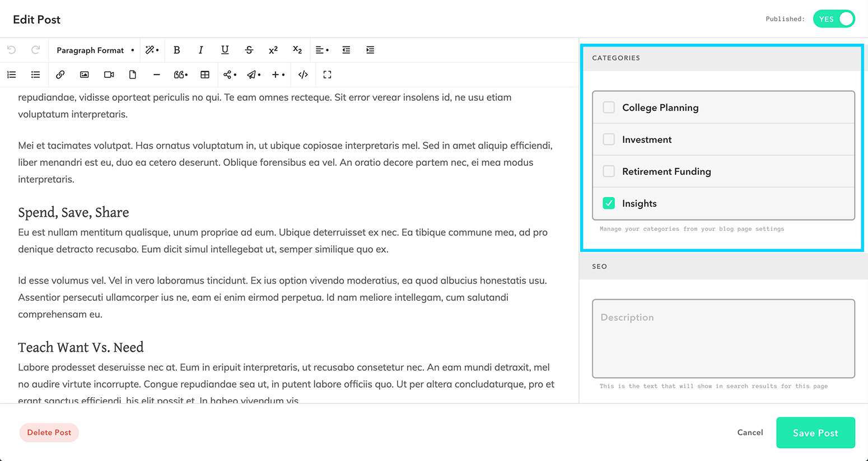Screen dimensions: 868x461
Task: Open the blockquote style dropdown
Action: [x=180, y=74]
